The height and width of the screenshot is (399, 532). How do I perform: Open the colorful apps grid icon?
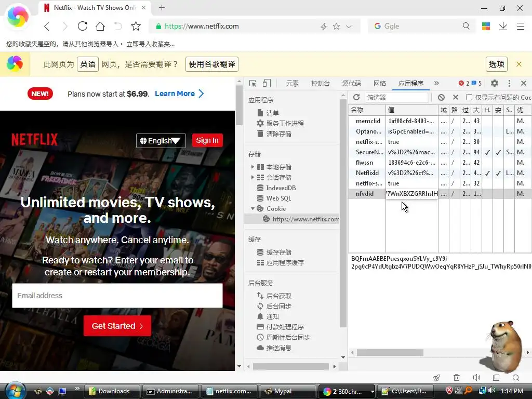click(x=486, y=26)
